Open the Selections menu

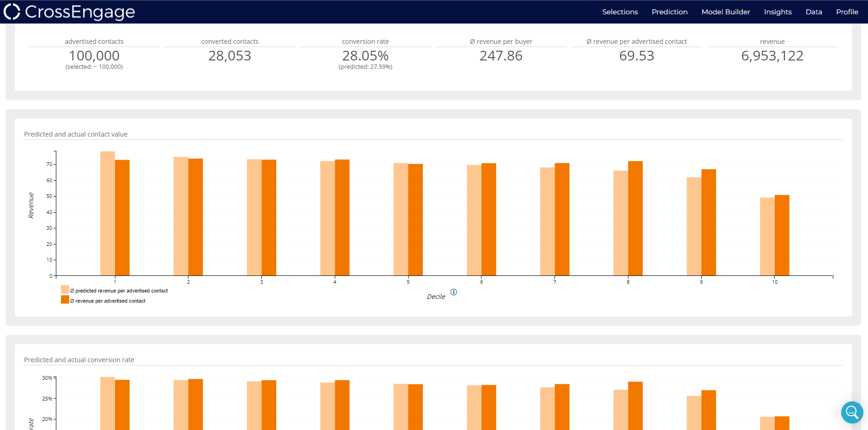[x=620, y=12]
